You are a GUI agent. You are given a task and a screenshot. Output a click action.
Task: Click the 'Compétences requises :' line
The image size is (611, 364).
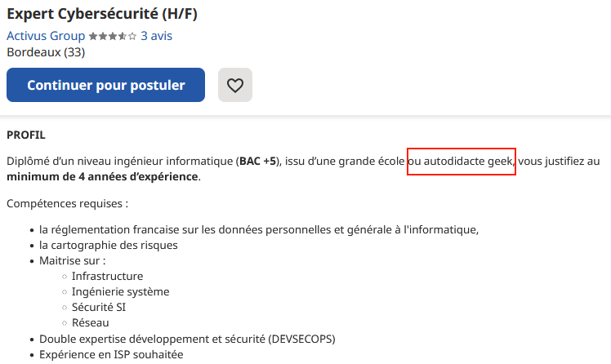68,203
